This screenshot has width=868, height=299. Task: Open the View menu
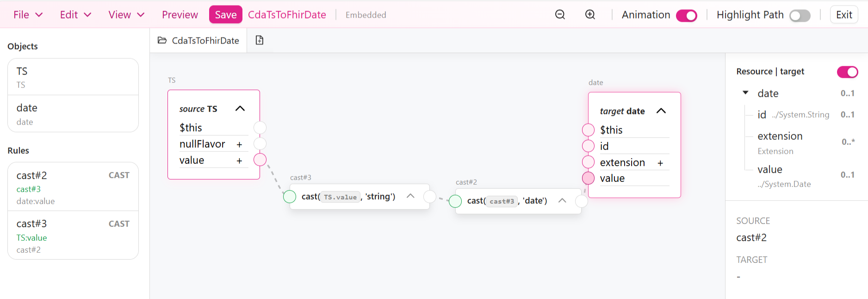126,15
